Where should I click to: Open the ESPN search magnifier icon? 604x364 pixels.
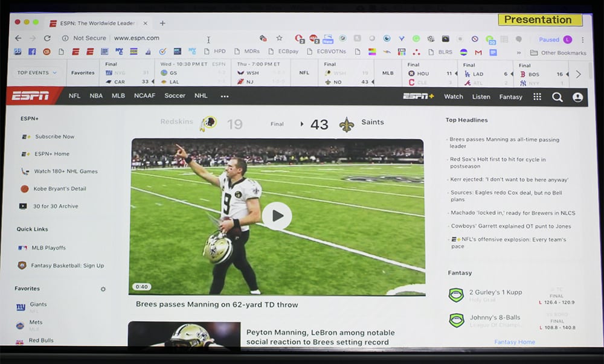click(557, 97)
